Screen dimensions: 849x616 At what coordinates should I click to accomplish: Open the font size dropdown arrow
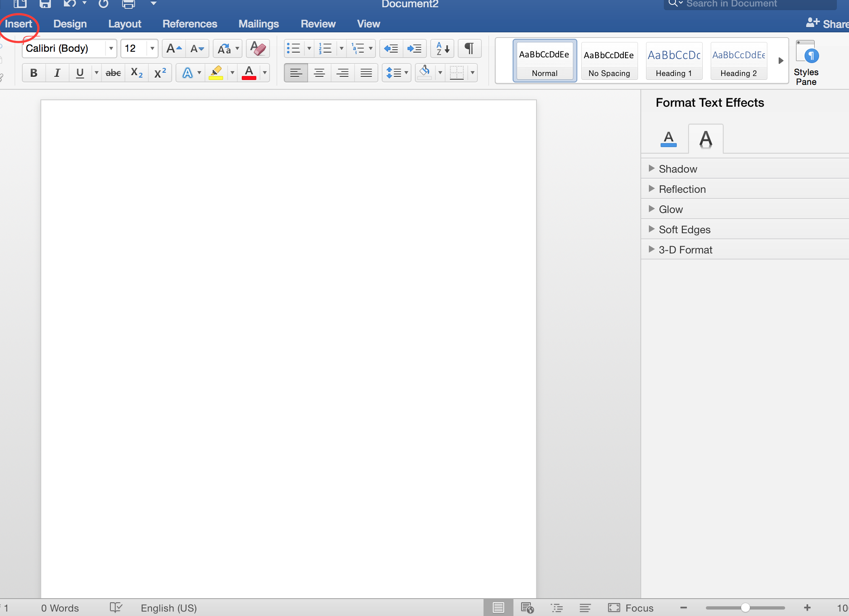click(152, 49)
